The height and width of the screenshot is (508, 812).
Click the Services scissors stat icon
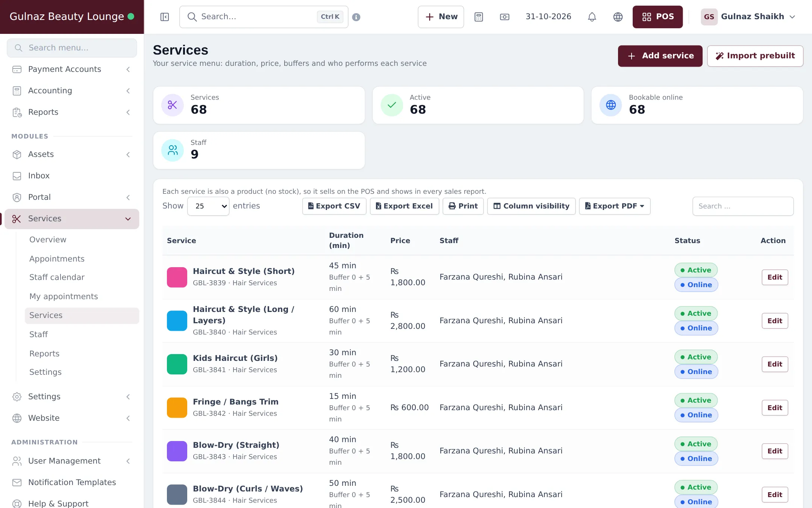(173, 105)
